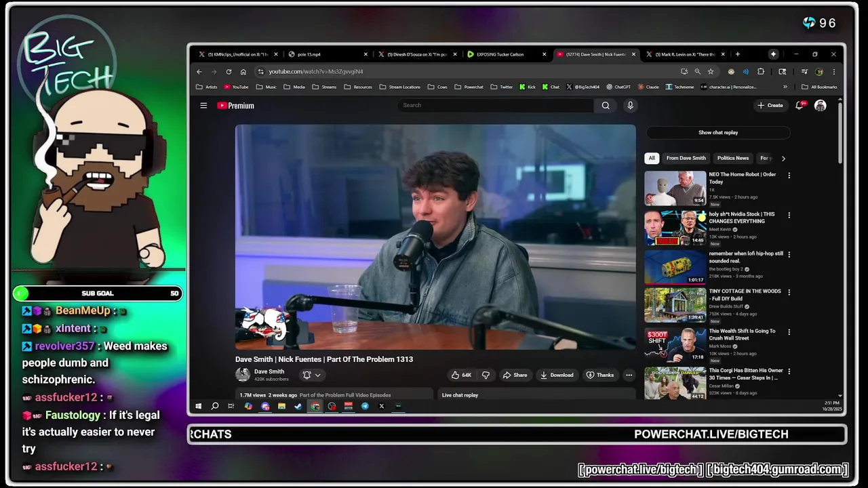Viewport: 868px width, 488px height.
Task: Open YouTube notifications bell
Action: (800, 105)
